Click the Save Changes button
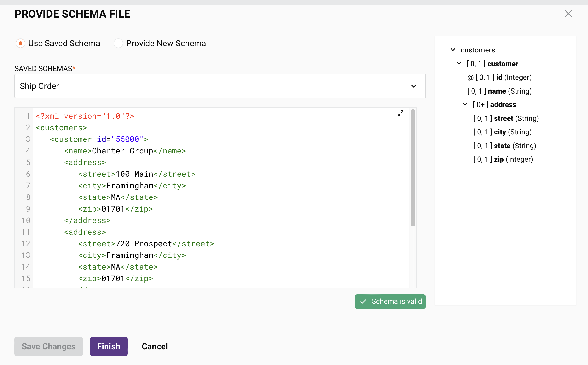Viewport: 588px width, 365px height. click(x=48, y=346)
